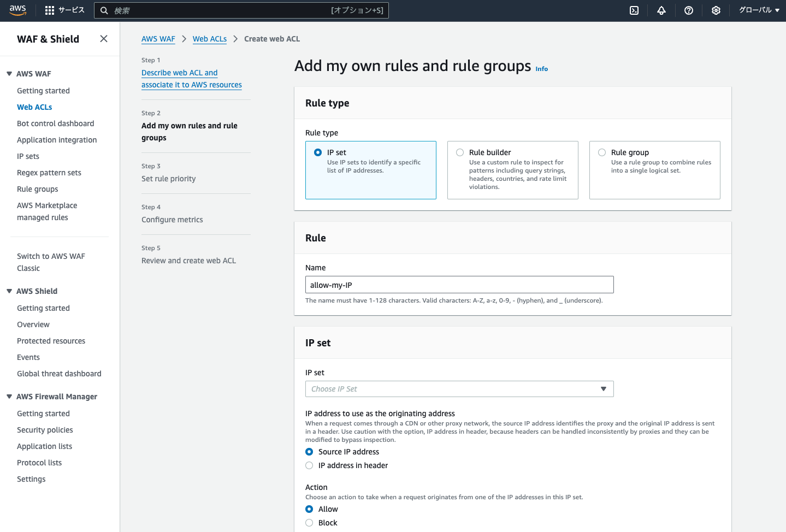Click the search magnifier icon
The height and width of the screenshot is (532, 786).
[104, 10]
